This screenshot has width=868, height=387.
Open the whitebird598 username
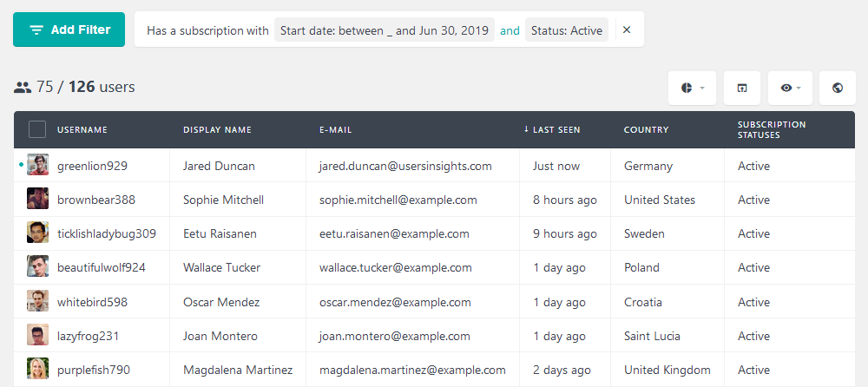(x=93, y=302)
